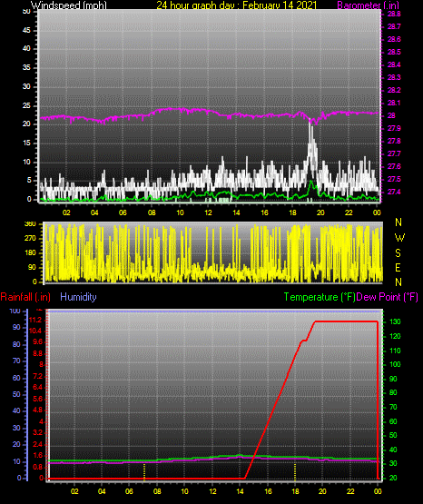The image size is (423, 504).
Task: Click the barometer scale value "27.9"
Action: coord(394,128)
